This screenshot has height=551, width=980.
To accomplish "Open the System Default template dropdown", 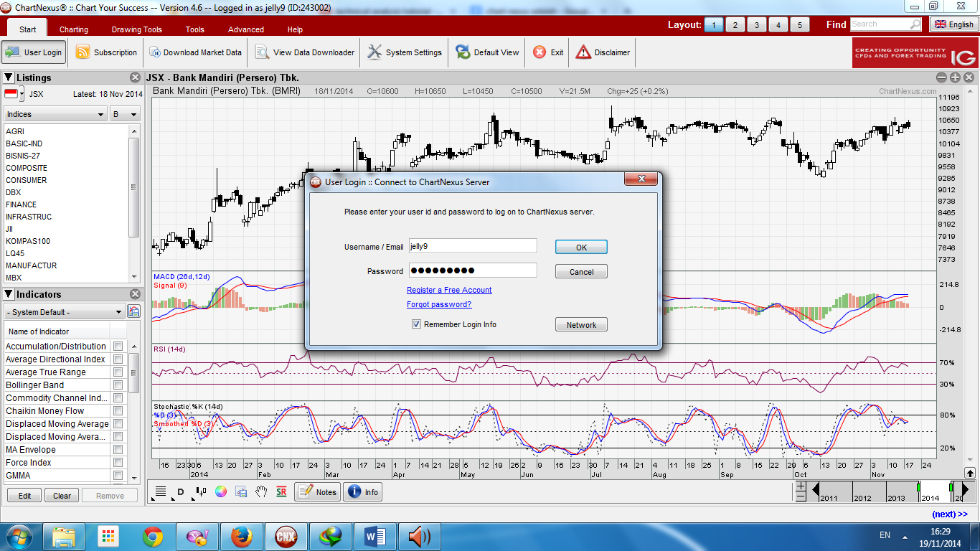I will [64, 312].
